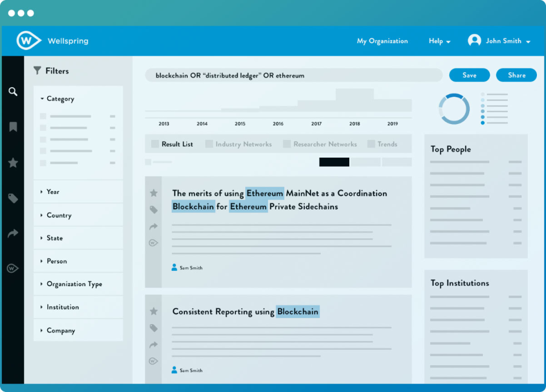
Task: Select the tag icon in the left sidebar
Action: pos(13,198)
